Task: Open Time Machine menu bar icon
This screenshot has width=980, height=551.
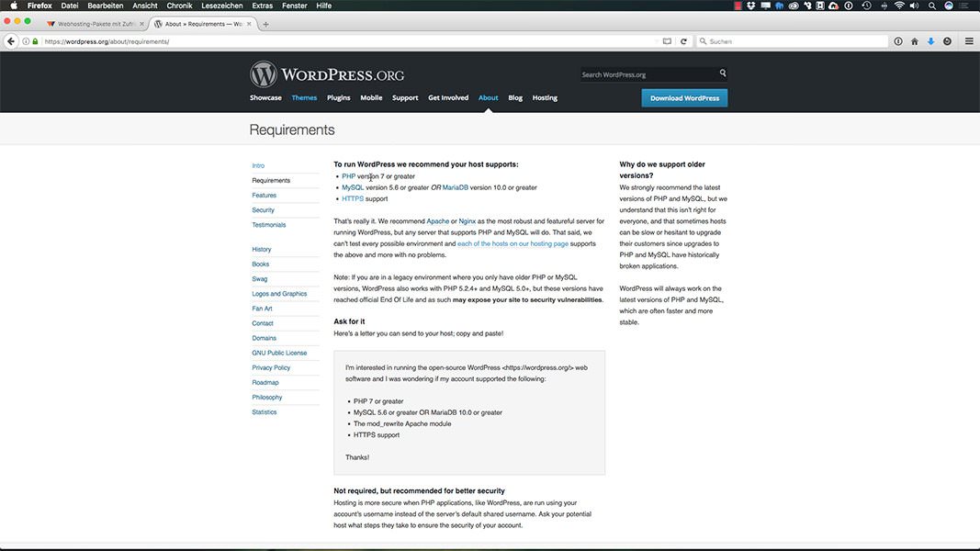Action: click(866, 6)
